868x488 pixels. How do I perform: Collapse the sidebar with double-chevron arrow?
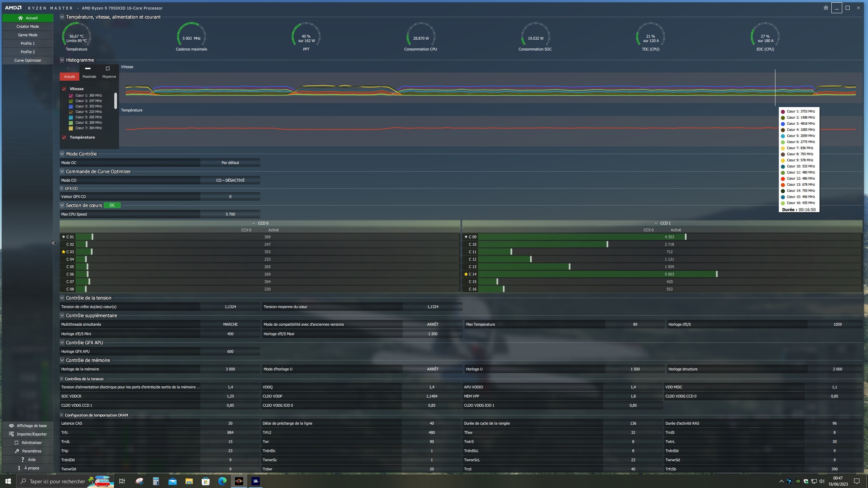point(53,243)
